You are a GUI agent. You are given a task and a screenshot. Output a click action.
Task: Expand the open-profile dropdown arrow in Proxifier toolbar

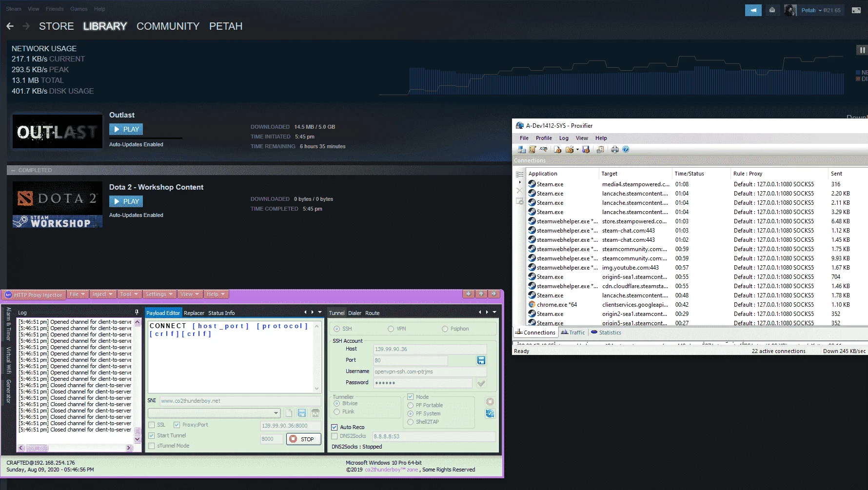tap(577, 150)
